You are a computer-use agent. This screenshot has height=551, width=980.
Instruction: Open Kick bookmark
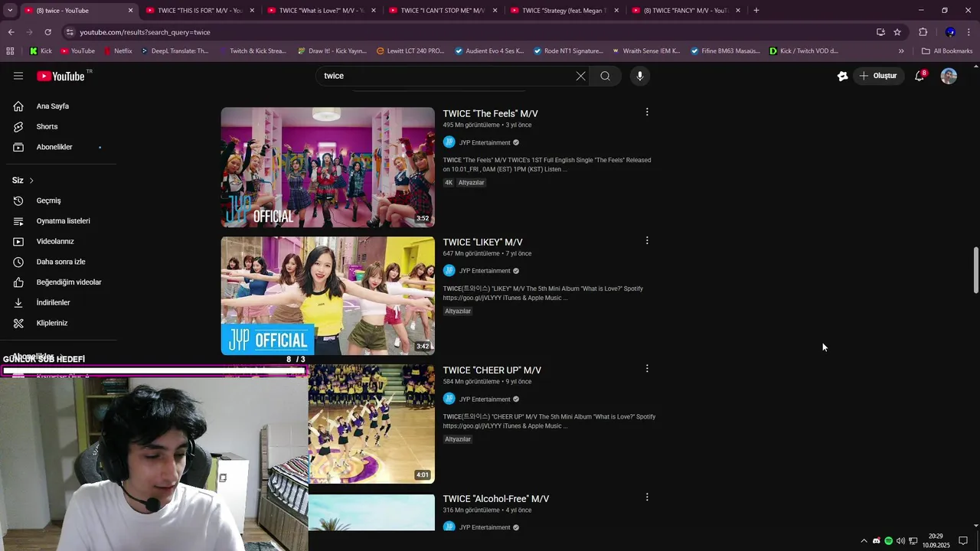[41, 51]
